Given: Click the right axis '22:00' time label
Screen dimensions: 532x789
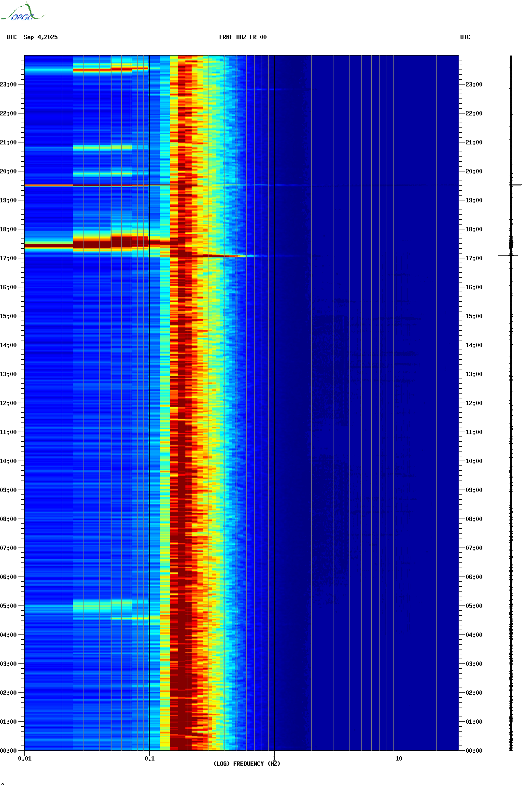Looking at the screenshot, I should coord(474,113).
